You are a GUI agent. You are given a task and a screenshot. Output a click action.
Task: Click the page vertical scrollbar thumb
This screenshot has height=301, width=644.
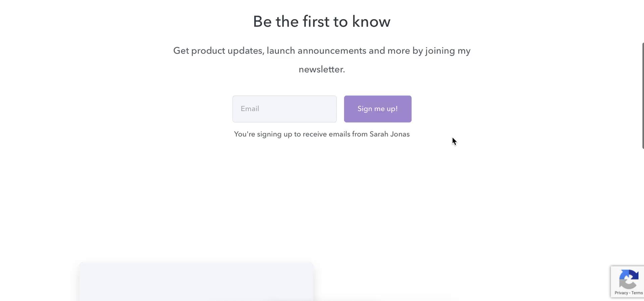point(643,96)
